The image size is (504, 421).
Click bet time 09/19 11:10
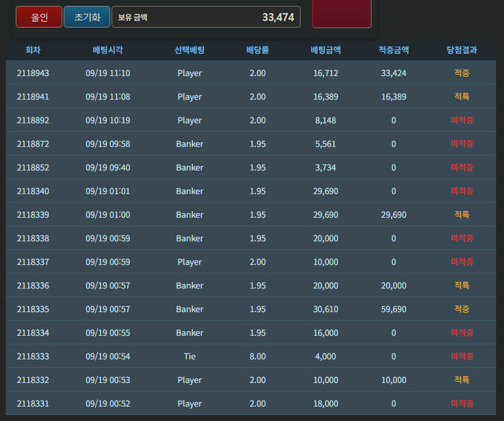(108, 73)
